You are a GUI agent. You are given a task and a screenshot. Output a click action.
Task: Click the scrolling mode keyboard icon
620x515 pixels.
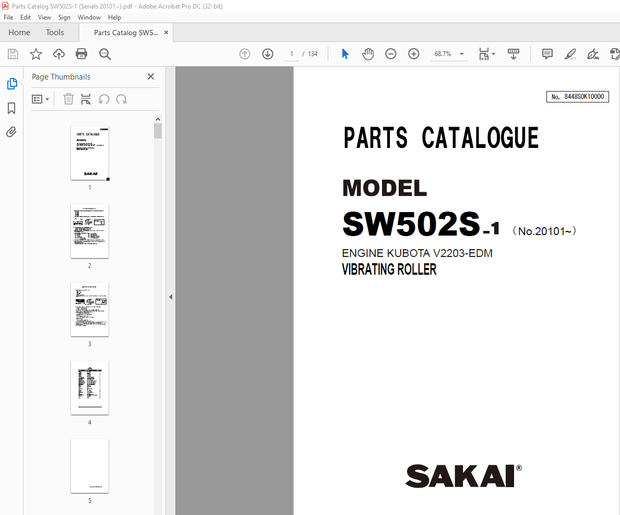(513, 54)
